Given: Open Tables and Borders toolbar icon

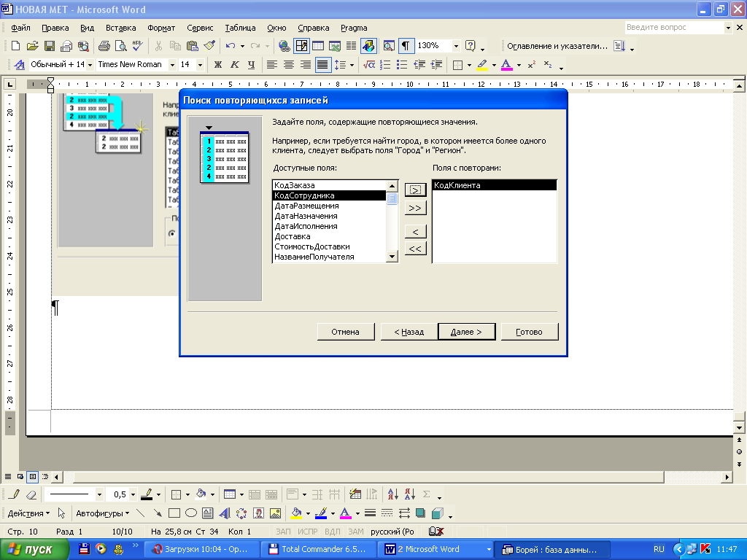Looking at the screenshot, I should point(301,46).
